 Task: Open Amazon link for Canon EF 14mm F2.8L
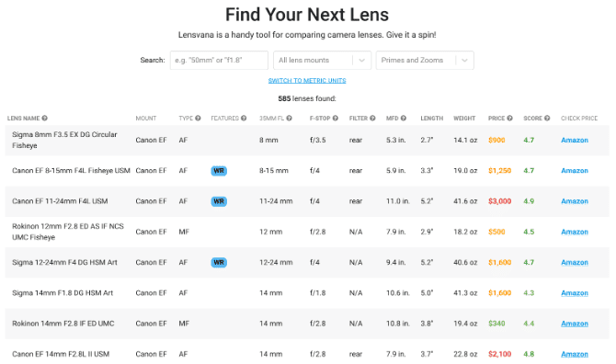pos(575,354)
